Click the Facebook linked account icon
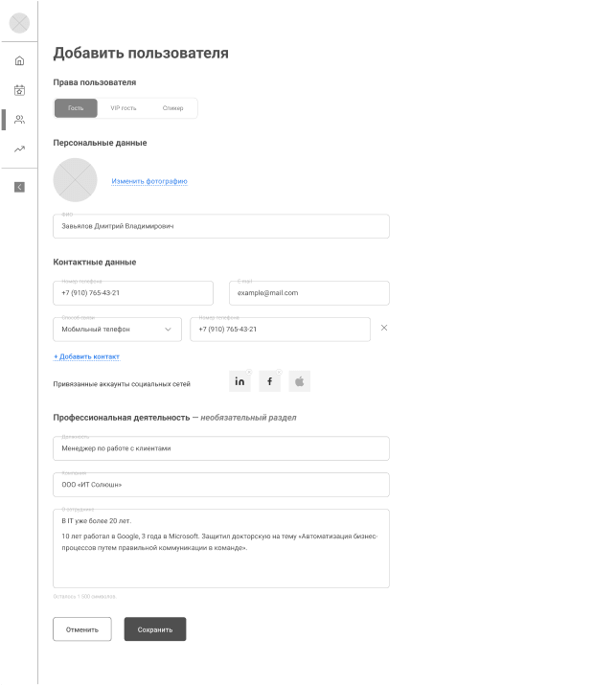Viewport: 616px width, 685px height. coord(270,381)
